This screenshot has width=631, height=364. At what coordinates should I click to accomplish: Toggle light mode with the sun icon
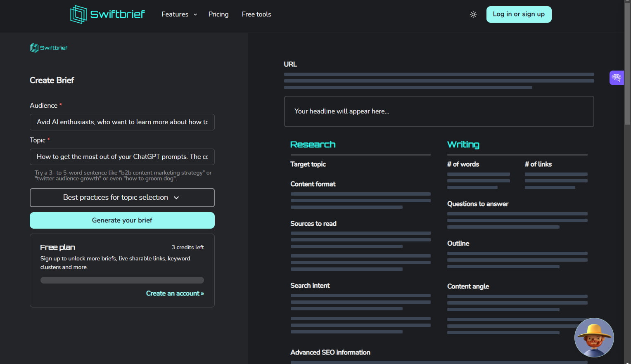[473, 14]
